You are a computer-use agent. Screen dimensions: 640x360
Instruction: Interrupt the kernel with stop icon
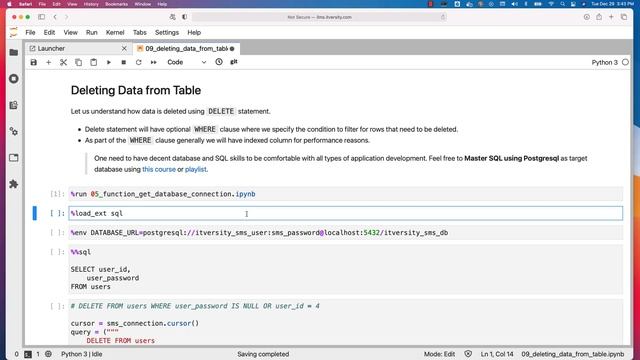pyautogui.click(x=124, y=62)
